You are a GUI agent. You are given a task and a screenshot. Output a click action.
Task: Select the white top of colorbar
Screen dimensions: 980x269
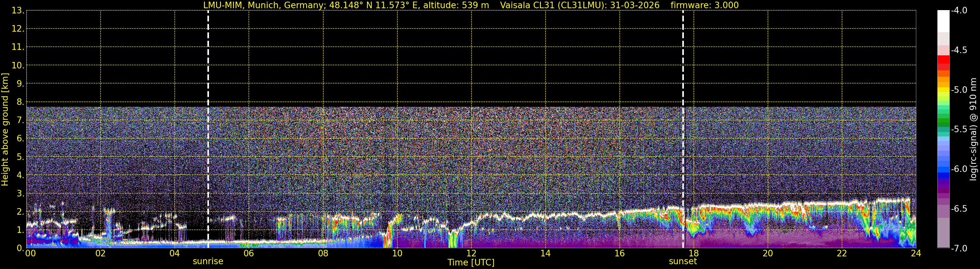pos(944,21)
